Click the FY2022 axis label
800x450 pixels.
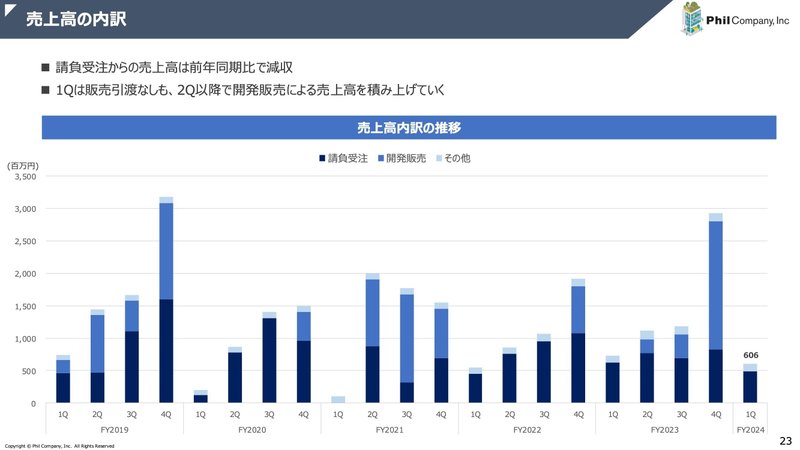click(527, 430)
